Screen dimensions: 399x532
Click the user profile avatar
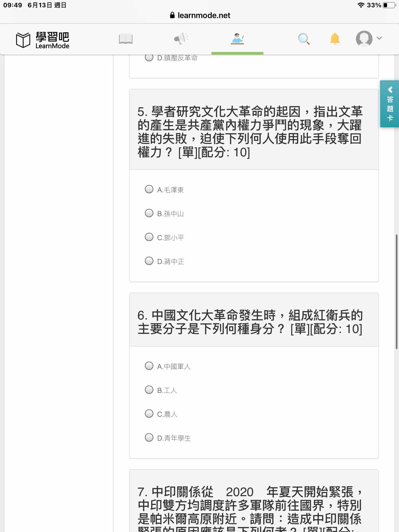click(x=364, y=39)
